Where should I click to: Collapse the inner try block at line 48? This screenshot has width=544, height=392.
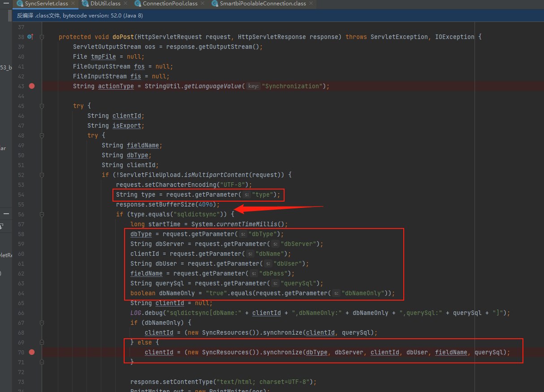point(42,136)
